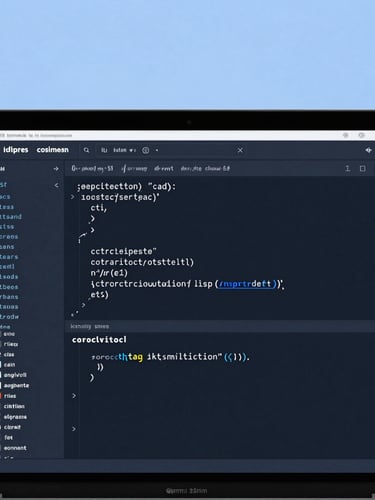The width and height of the screenshot is (375, 500).
Task: Click the right arrow icon above the sidebar
Action: [56, 169]
